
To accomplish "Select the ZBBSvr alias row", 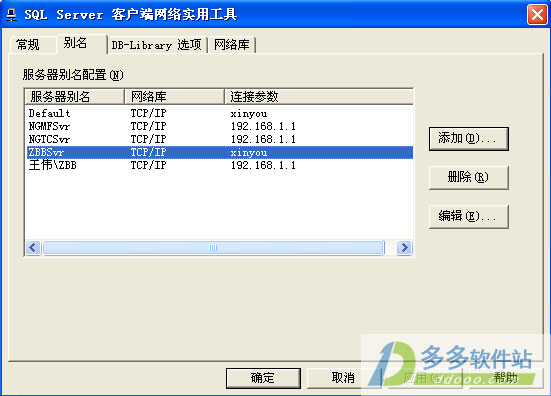I will [x=219, y=152].
